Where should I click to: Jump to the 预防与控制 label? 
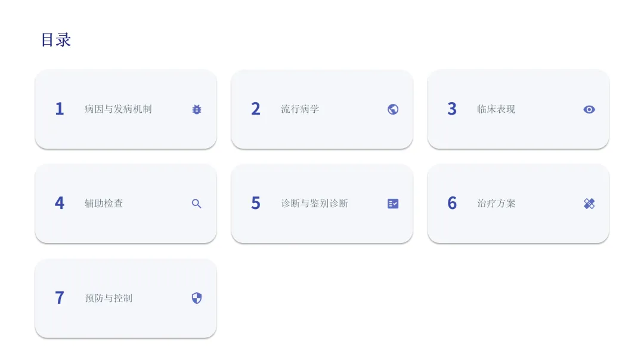109,298
